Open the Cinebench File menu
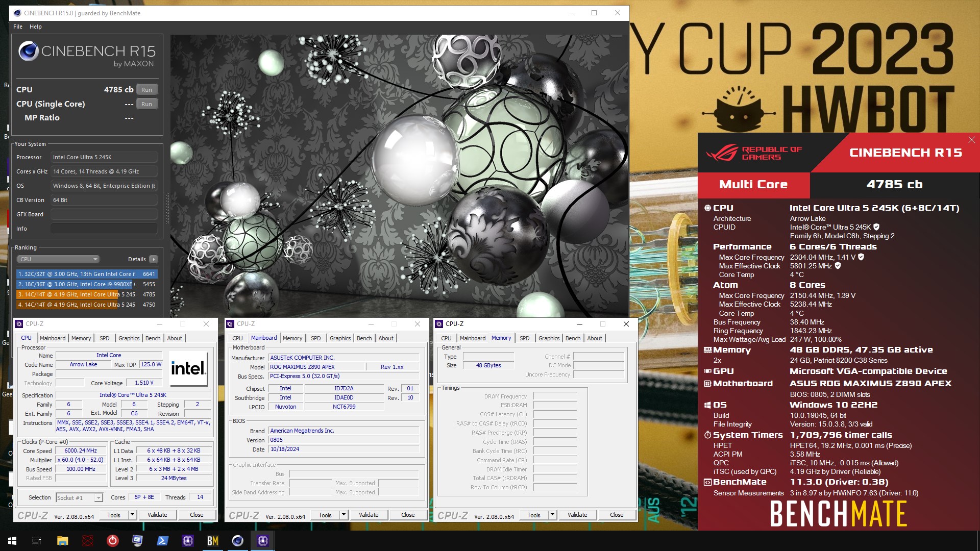 [x=18, y=27]
